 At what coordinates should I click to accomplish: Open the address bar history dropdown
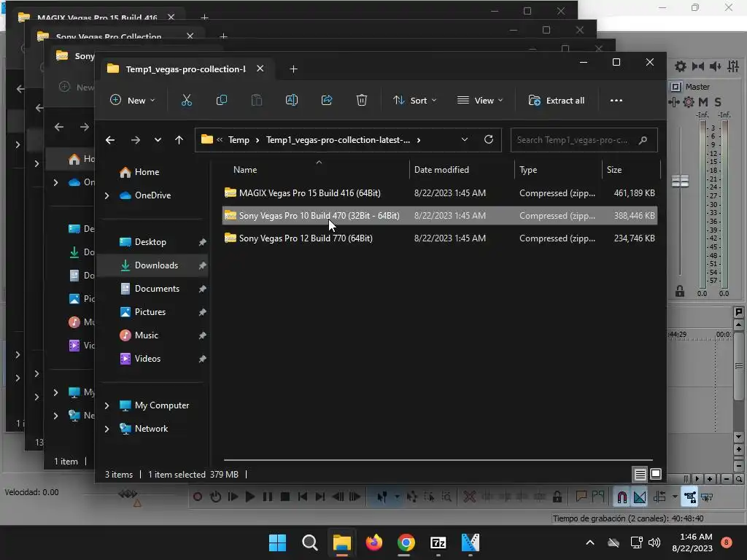[x=465, y=139]
